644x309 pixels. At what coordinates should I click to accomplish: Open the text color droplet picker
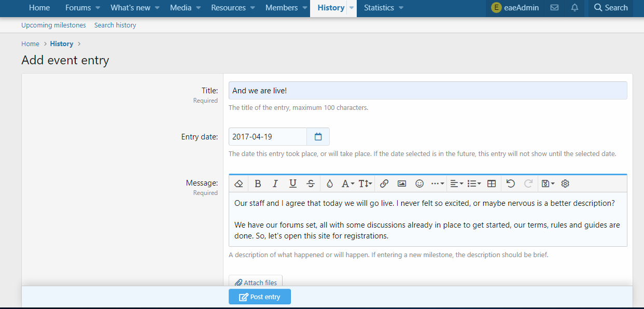tap(329, 184)
